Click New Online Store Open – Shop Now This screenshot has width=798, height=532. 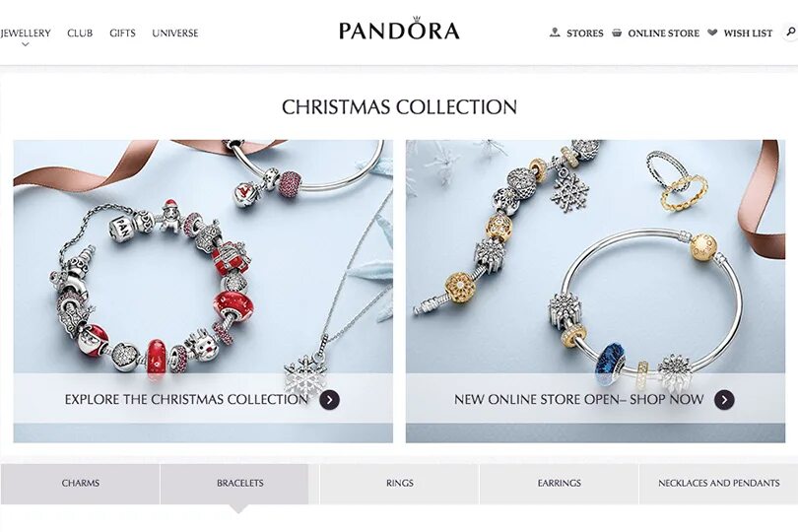(x=578, y=400)
